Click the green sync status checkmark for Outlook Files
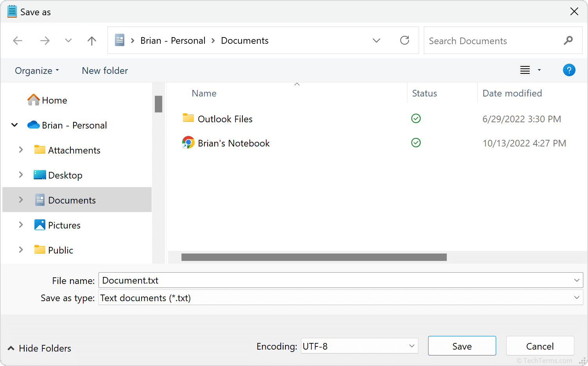 click(416, 118)
